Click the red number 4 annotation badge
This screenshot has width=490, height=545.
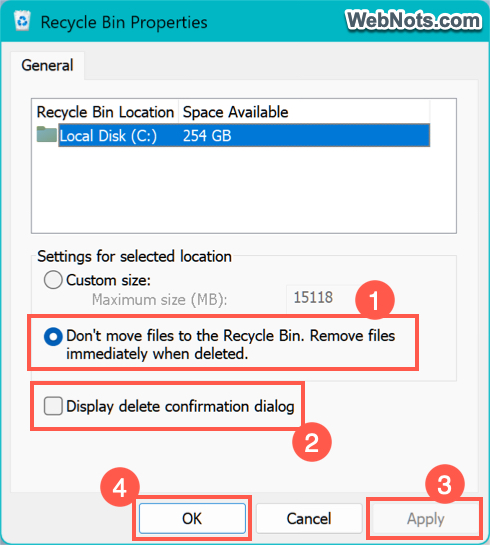click(120, 487)
